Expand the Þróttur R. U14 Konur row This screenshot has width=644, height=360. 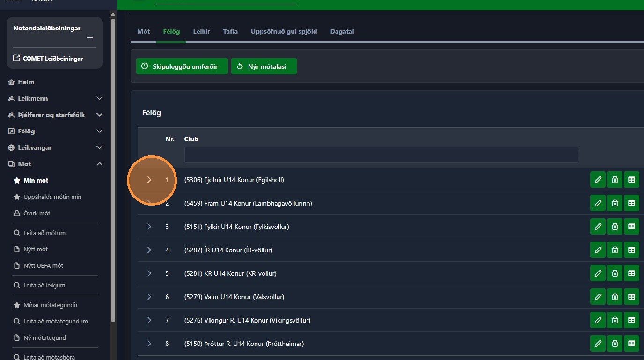(149, 344)
